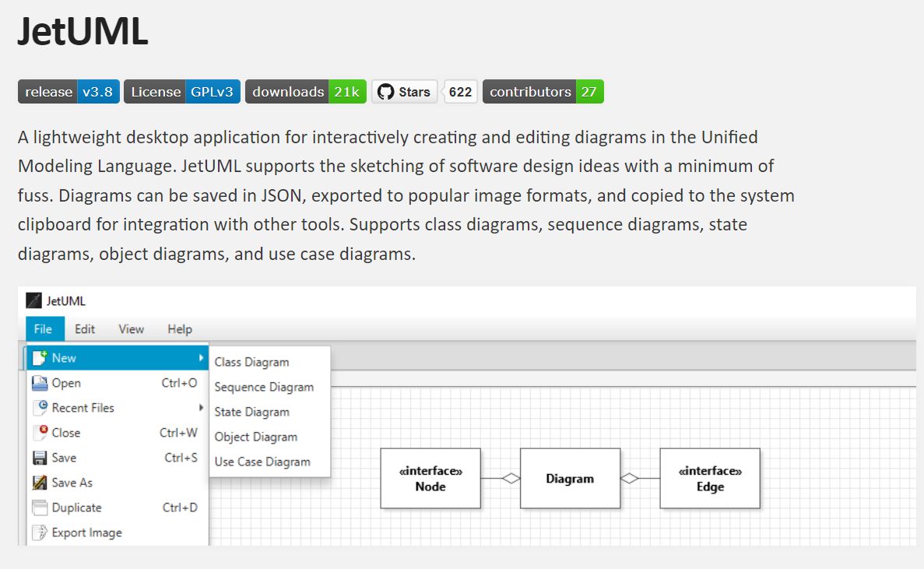The height and width of the screenshot is (569, 924).
Task: Click the JetUML page heading
Action: click(83, 31)
